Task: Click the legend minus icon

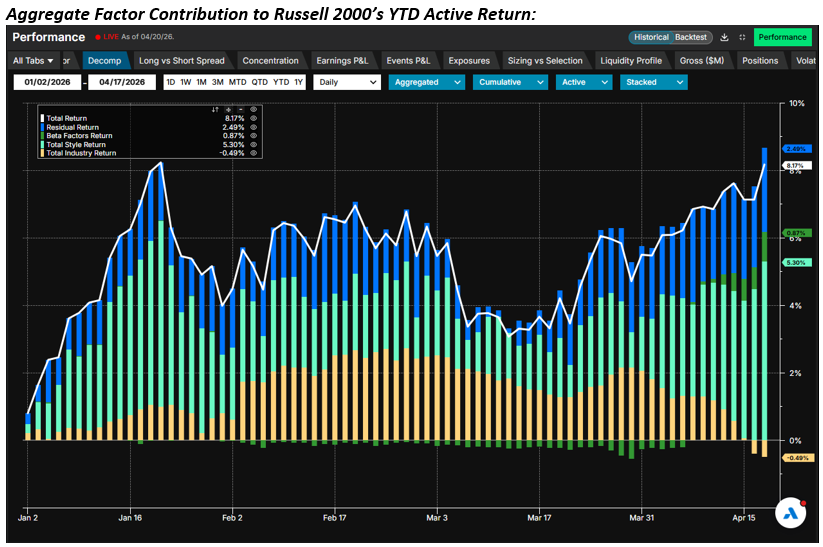Action: pyautogui.click(x=240, y=108)
